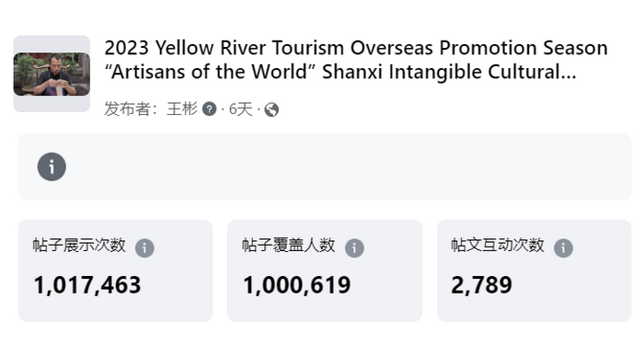
Task: Click the globe public visibility icon
Action: [x=271, y=109]
